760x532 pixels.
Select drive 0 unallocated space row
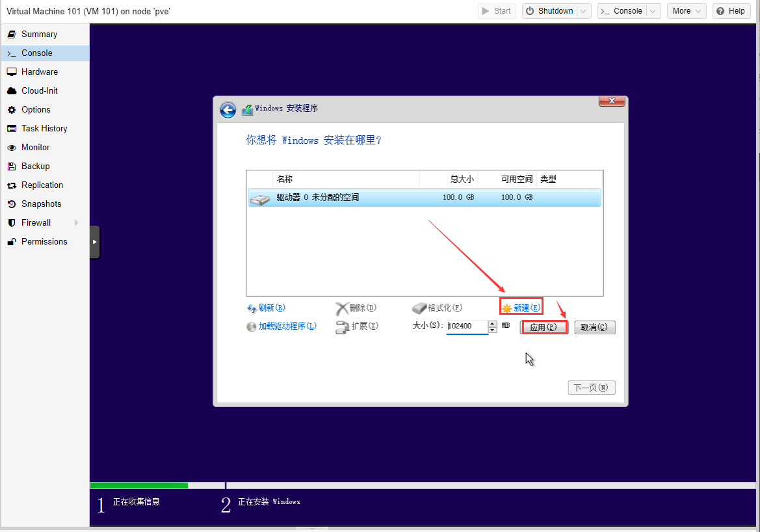pos(425,197)
